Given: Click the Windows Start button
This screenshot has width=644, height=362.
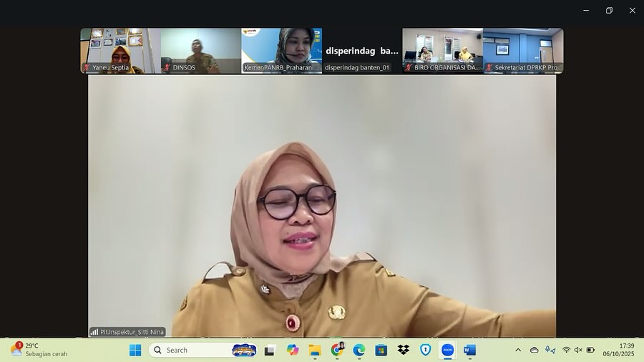Looking at the screenshot, I should pyautogui.click(x=135, y=350).
